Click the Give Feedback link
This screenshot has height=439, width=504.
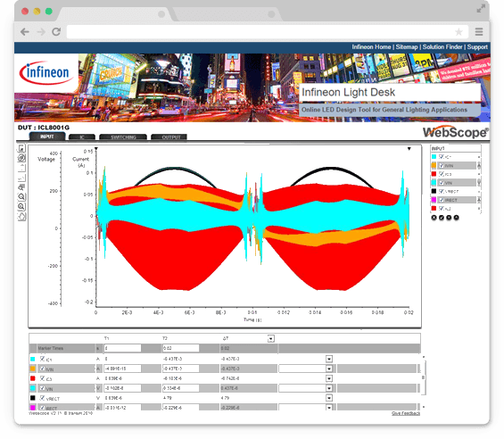point(406,413)
